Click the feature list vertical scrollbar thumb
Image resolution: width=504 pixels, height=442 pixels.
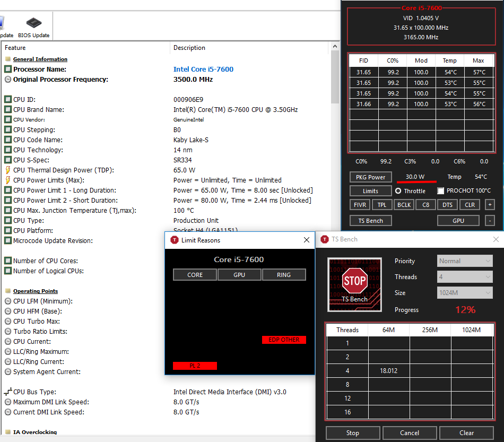point(335,77)
